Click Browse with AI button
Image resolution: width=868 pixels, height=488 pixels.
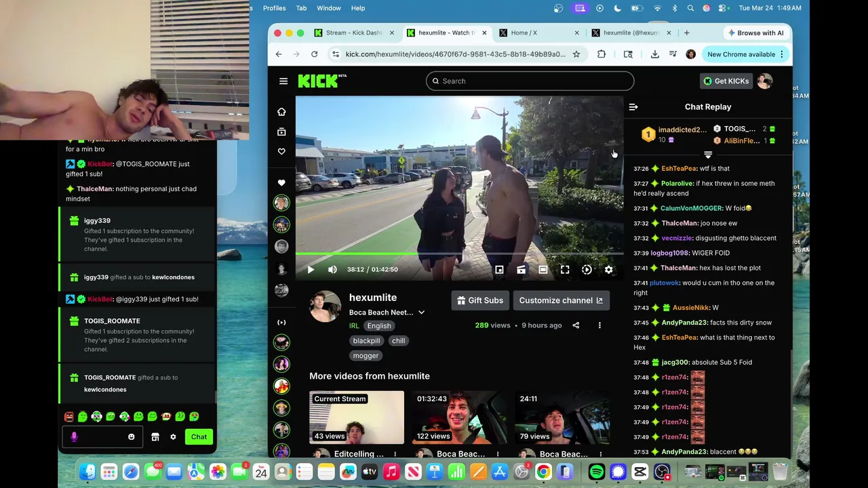(x=755, y=33)
